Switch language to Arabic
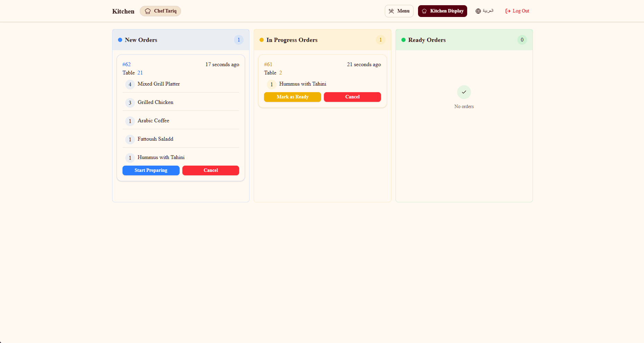Image resolution: width=644 pixels, height=343 pixels. [x=484, y=11]
